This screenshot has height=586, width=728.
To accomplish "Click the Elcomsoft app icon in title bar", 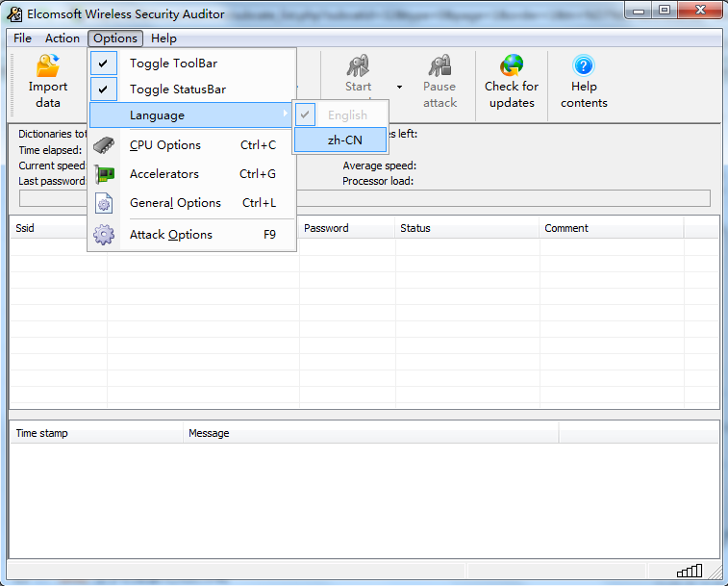I will click(14, 14).
